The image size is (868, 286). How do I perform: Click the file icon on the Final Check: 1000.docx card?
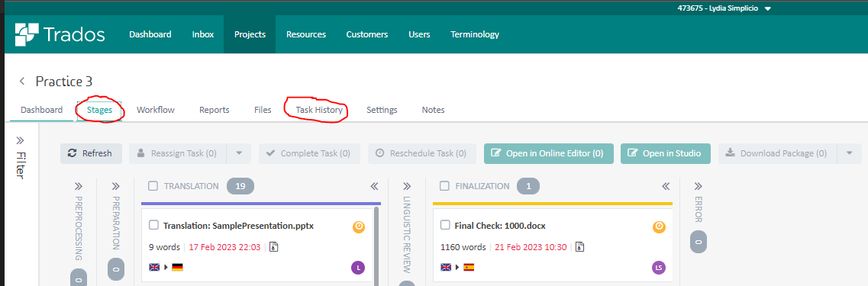[x=579, y=247]
